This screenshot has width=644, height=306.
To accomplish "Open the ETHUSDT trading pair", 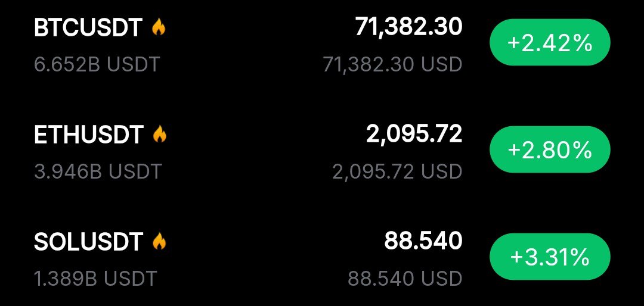I will point(89,135).
